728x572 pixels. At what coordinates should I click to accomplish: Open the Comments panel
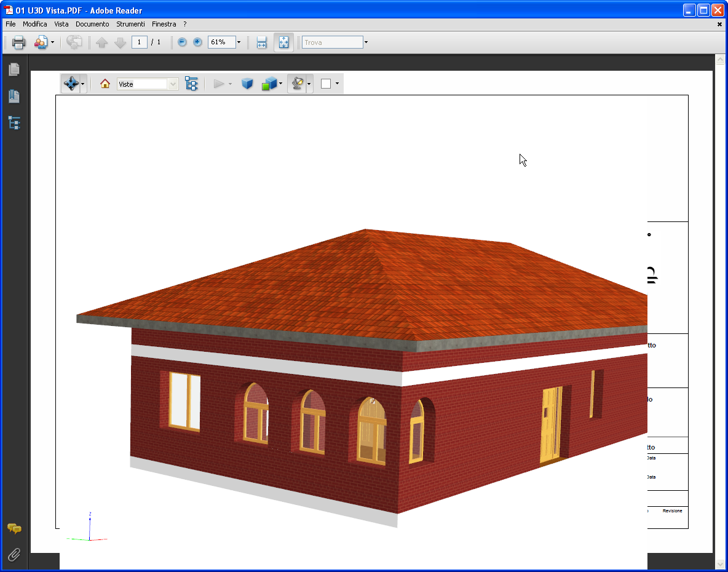(14, 529)
